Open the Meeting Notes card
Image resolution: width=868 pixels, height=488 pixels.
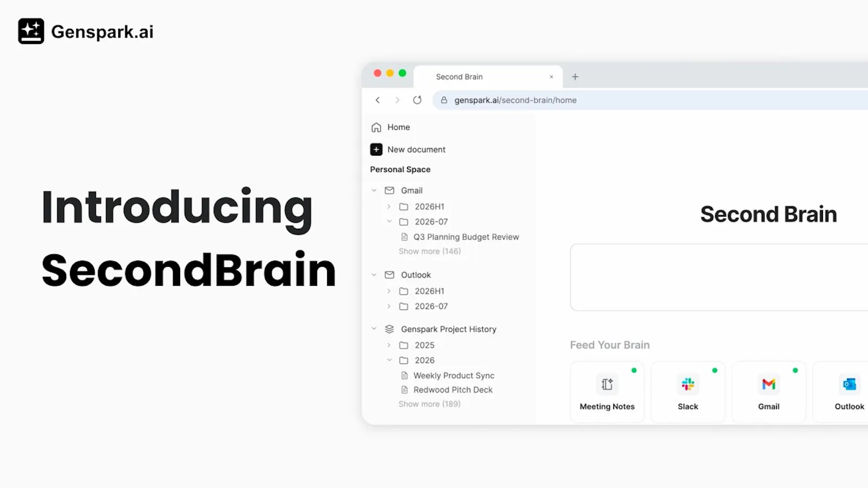click(607, 392)
